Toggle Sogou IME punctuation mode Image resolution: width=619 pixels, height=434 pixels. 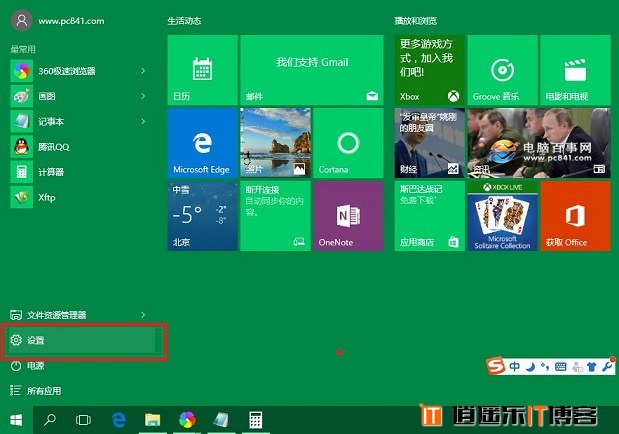click(x=545, y=367)
